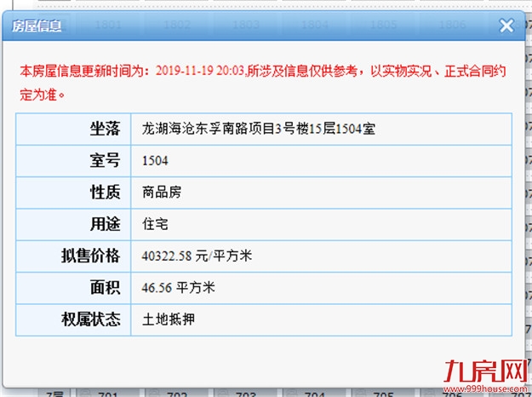The height and width of the screenshot is (397, 532).
Task: Open room 701 in the background grid
Action: tap(107, 394)
